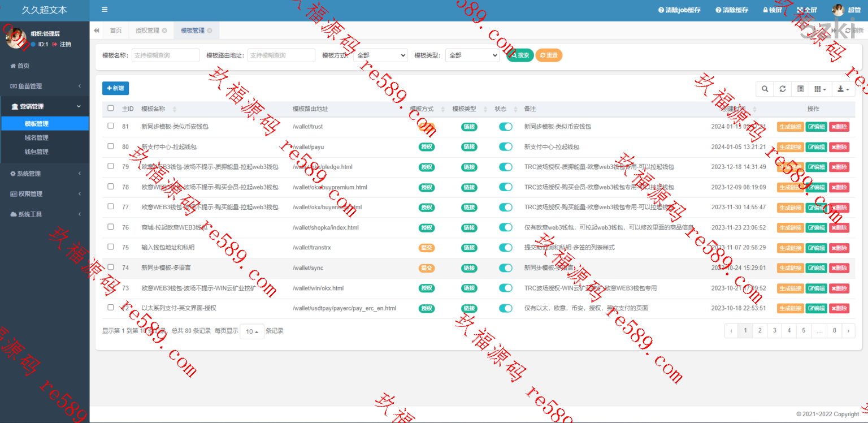Click the table search magnifier icon

[765, 89]
